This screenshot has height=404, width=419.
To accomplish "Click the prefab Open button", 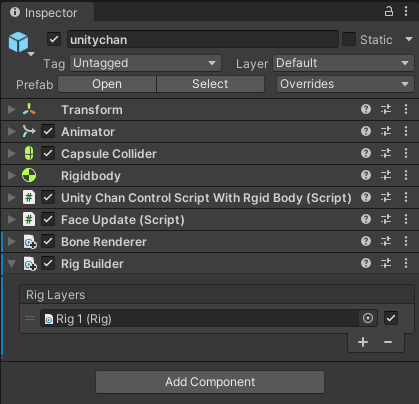I will pyautogui.click(x=107, y=84).
